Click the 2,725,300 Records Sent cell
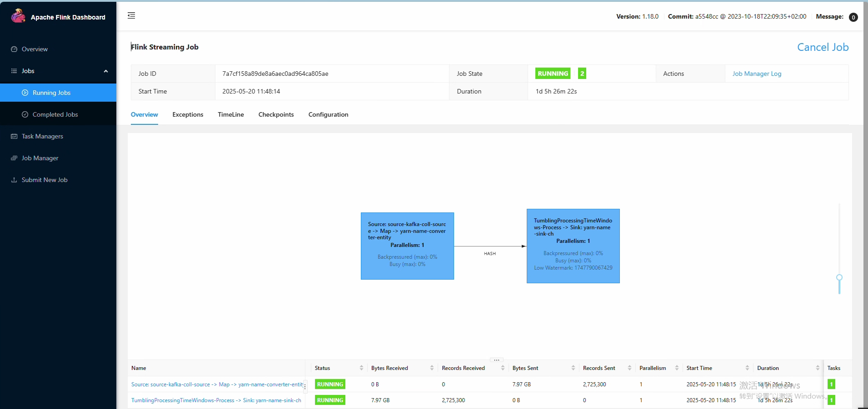Viewport: 868px width, 409px height. (x=594, y=384)
